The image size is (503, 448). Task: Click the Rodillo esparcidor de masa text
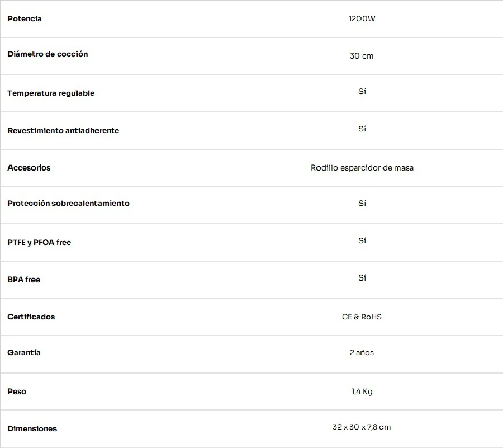362,168
